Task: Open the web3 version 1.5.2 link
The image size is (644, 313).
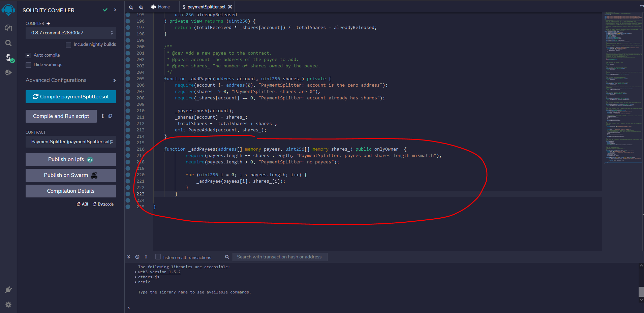Action: tap(159, 272)
